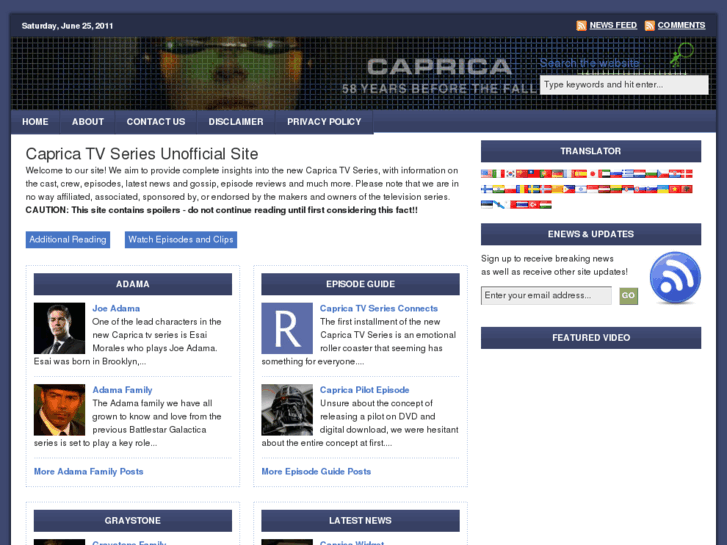
Task: Choose the Portuguese flag in Translator
Action: click(x=546, y=174)
